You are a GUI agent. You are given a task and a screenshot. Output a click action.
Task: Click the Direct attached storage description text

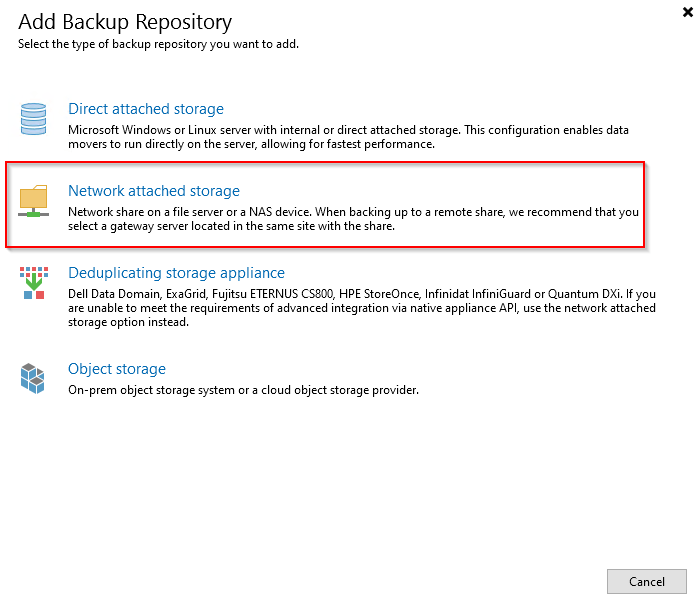click(350, 130)
